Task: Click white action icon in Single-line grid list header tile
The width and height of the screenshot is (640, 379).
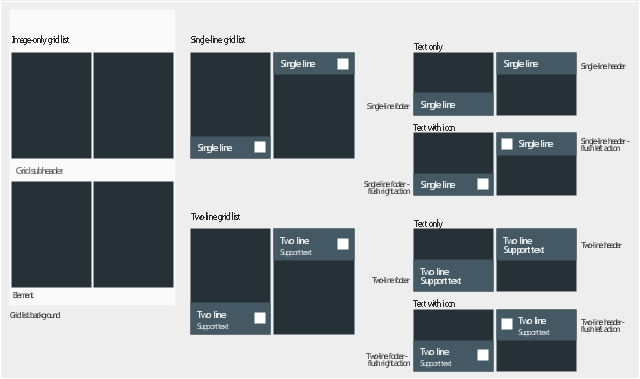Action: (343, 64)
